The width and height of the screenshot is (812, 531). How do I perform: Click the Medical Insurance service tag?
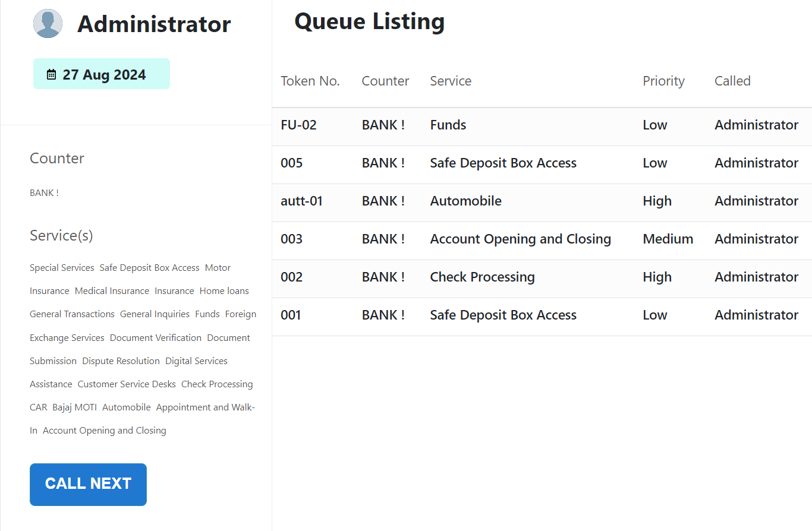pyautogui.click(x=112, y=291)
